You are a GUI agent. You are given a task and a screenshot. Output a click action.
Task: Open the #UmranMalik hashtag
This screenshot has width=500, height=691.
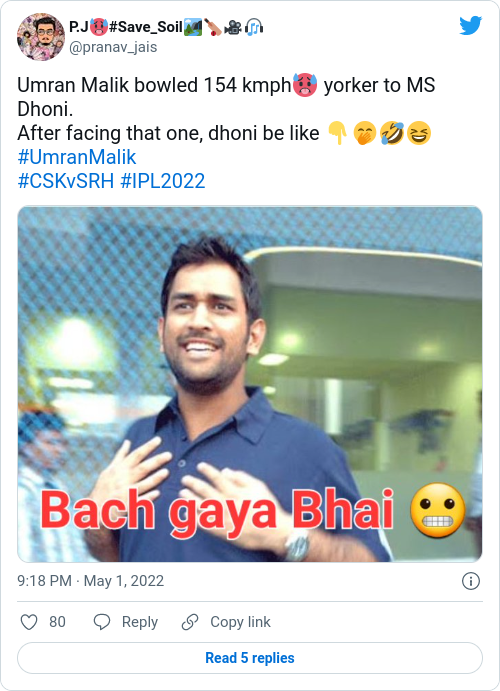77,157
